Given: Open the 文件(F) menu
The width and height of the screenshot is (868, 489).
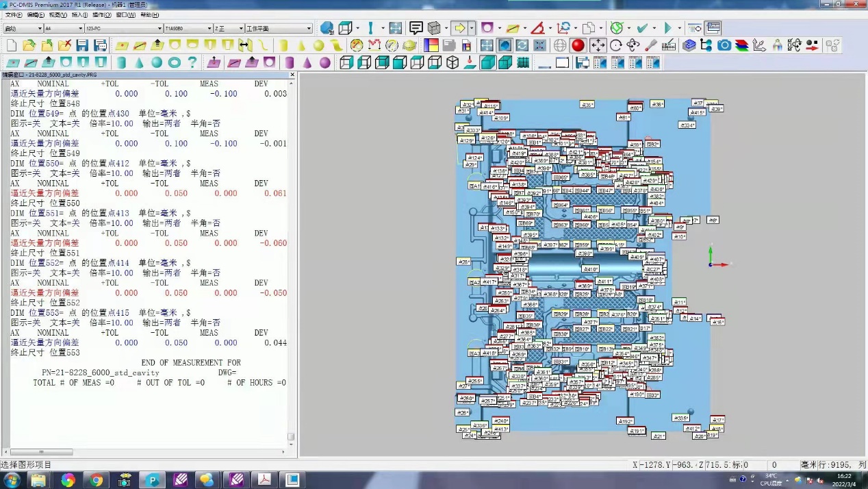Looking at the screenshot, I should point(14,14).
